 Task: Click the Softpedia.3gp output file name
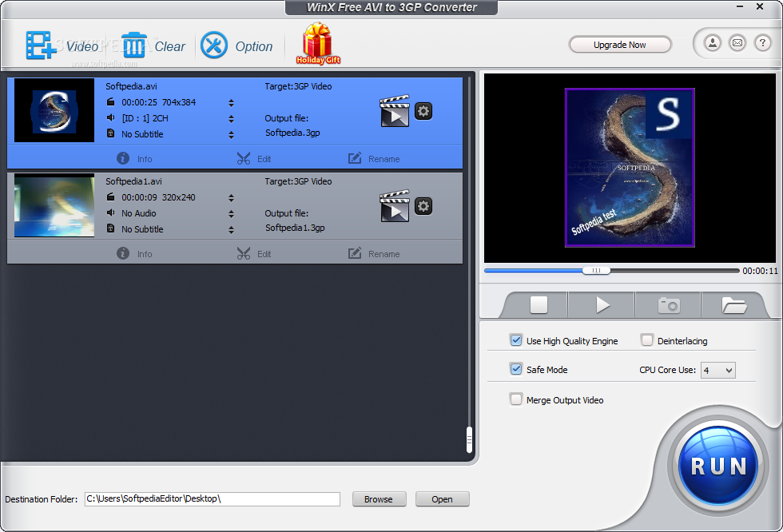[292, 133]
